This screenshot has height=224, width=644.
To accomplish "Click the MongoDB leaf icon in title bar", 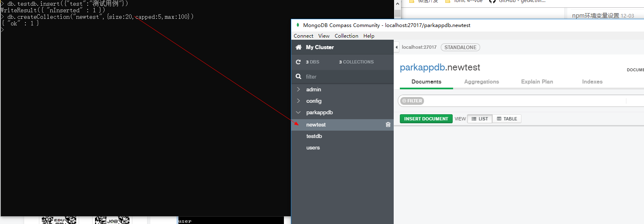I will coord(298,25).
